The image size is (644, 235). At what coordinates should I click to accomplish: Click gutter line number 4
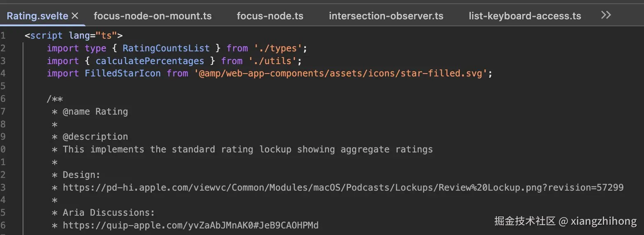pyautogui.click(x=3, y=74)
